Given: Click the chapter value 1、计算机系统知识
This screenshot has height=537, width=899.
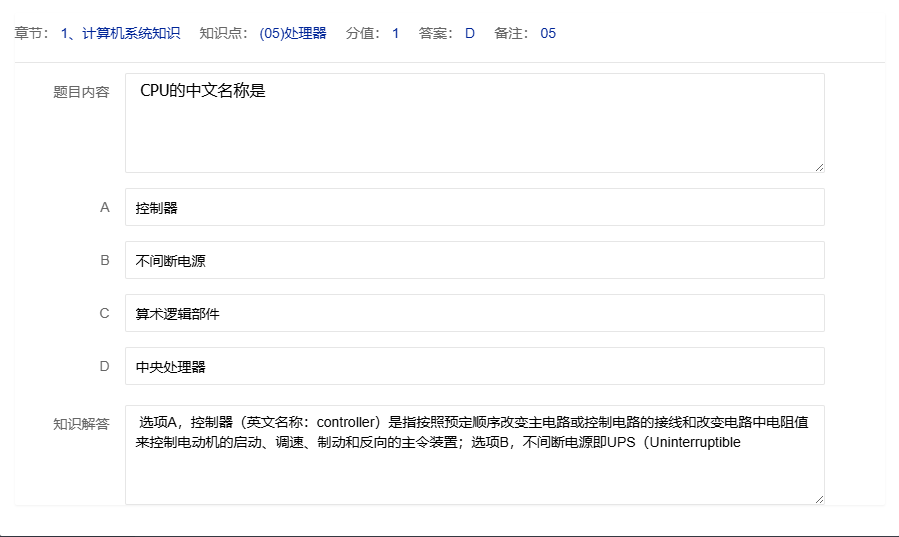Looking at the screenshot, I should point(120,33).
